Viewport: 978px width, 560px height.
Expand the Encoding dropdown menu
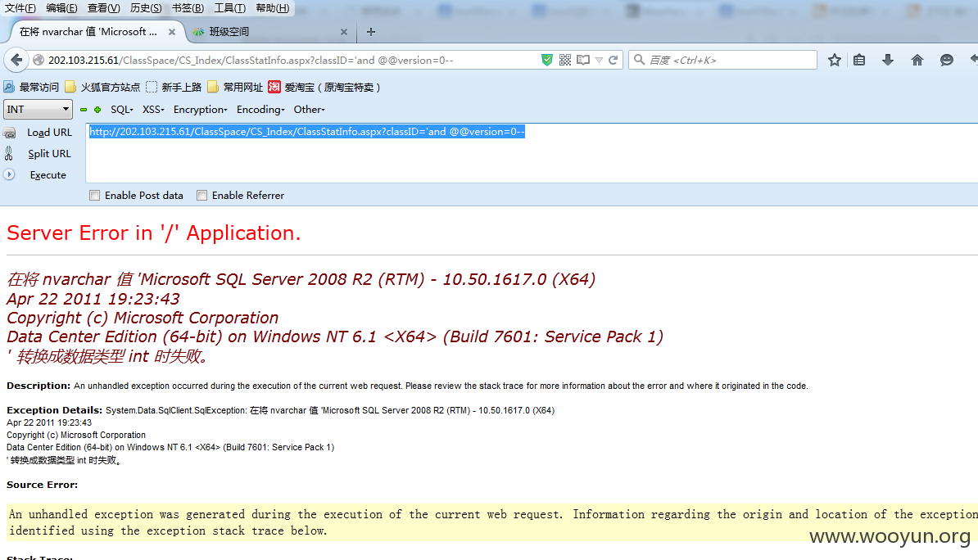260,109
